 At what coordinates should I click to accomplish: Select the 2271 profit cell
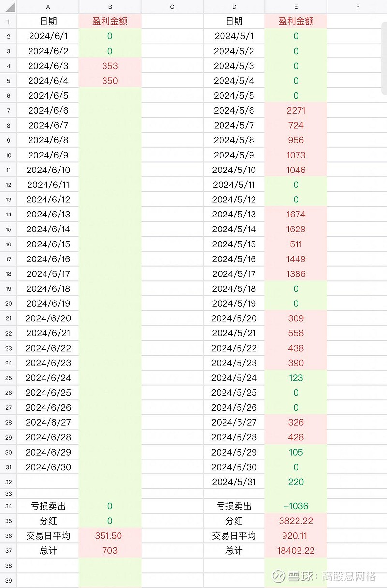pyautogui.click(x=296, y=111)
